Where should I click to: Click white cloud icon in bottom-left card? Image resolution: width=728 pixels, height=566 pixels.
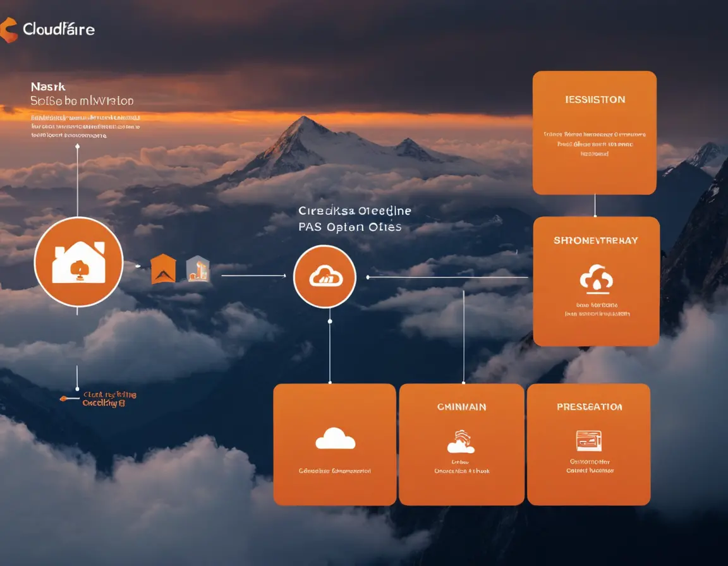click(335, 438)
